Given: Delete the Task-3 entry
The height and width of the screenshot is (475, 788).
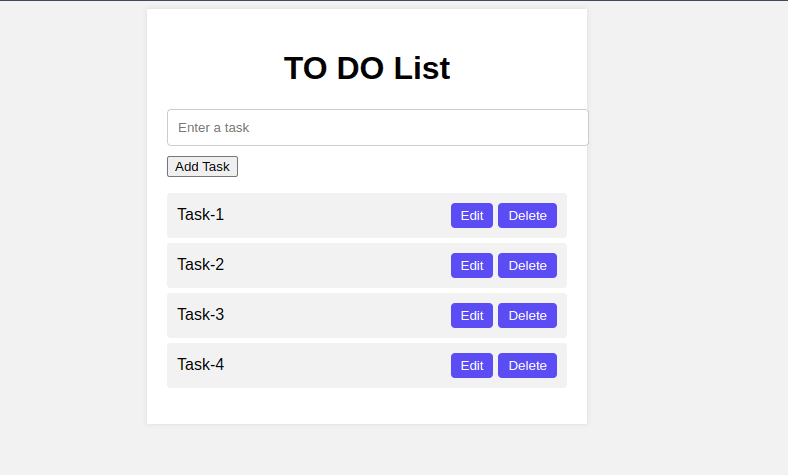Looking at the screenshot, I should pyautogui.click(x=527, y=315).
